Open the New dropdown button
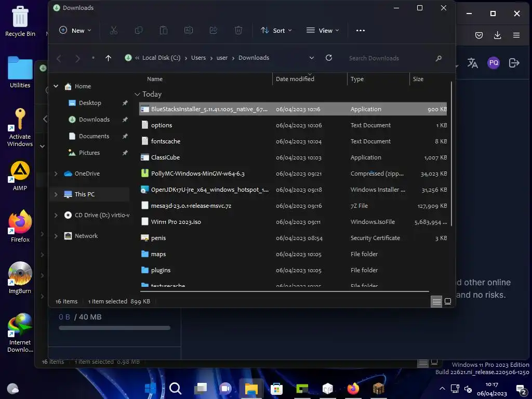Viewport: 532px width, 399px height. (x=75, y=30)
